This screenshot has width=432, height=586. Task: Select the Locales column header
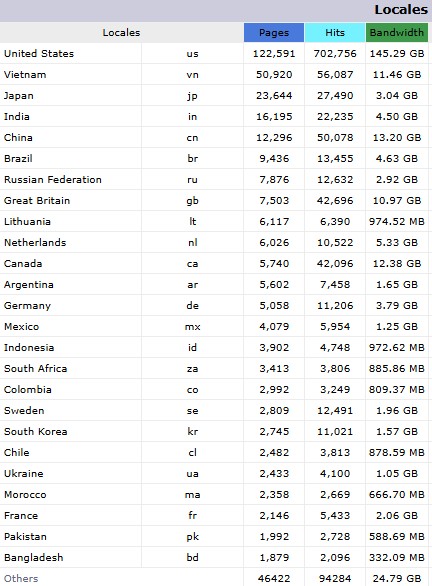121,33
